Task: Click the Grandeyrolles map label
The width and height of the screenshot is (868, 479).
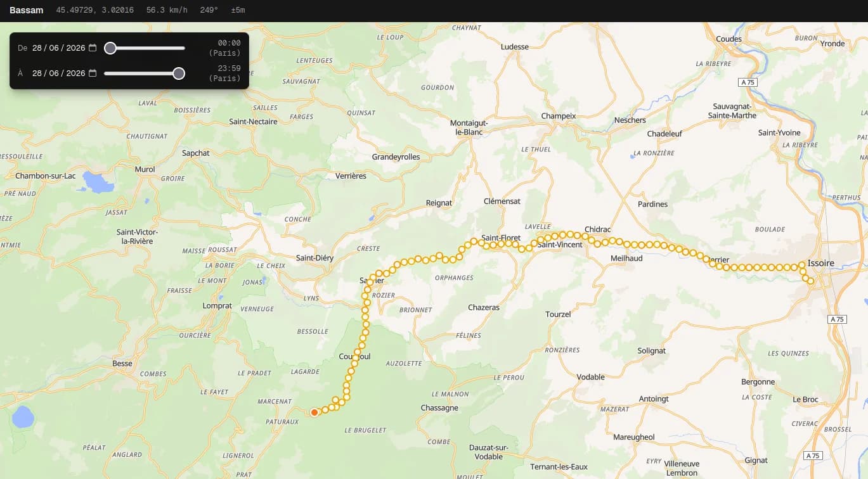Action: pyautogui.click(x=396, y=157)
